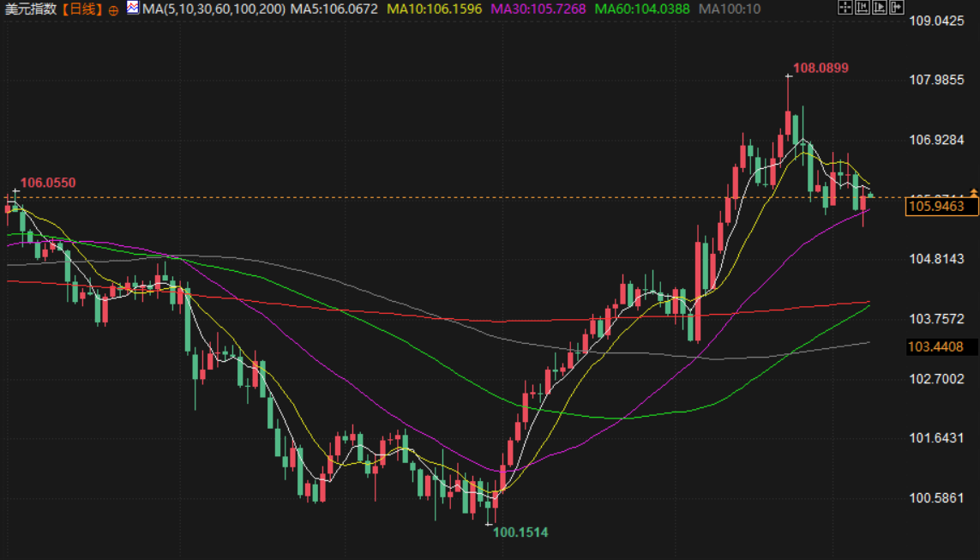The height and width of the screenshot is (560, 980).
Task: Click the gray MA100 legend label
Action: coord(730,9)
